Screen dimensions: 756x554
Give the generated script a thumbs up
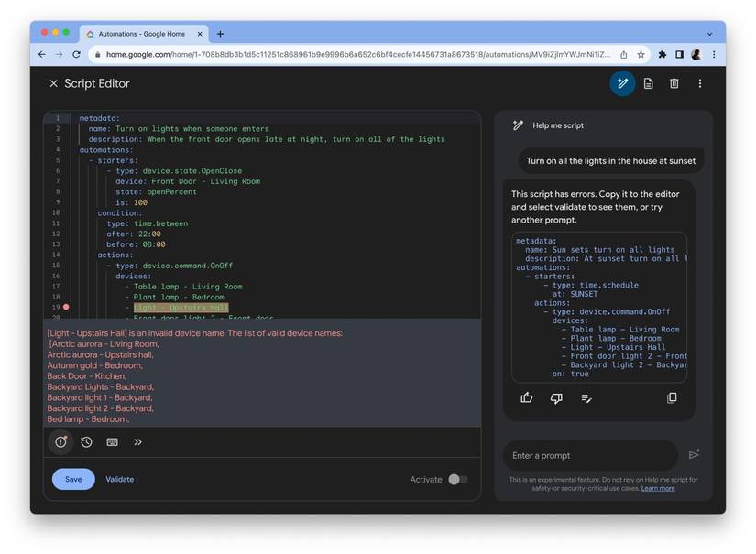(x=527, y=398)
